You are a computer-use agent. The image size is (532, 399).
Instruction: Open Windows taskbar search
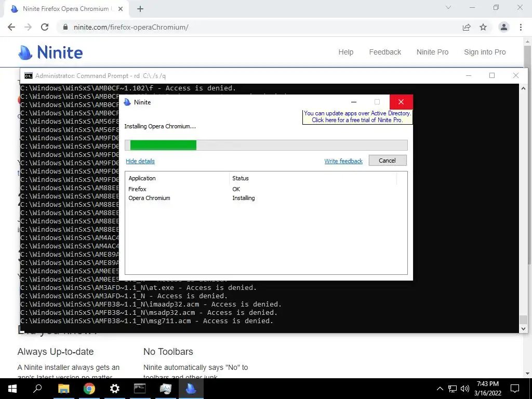37,389
